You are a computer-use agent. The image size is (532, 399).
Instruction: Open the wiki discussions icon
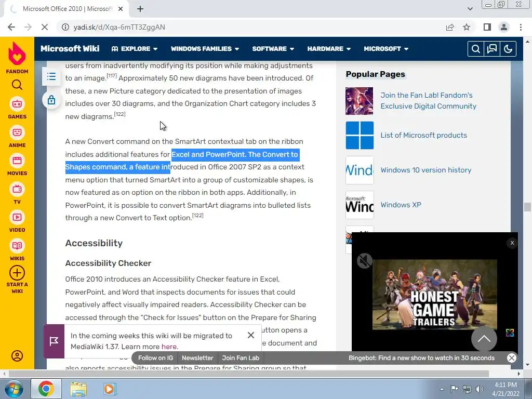pyautogui.click(x=491, y=49)
